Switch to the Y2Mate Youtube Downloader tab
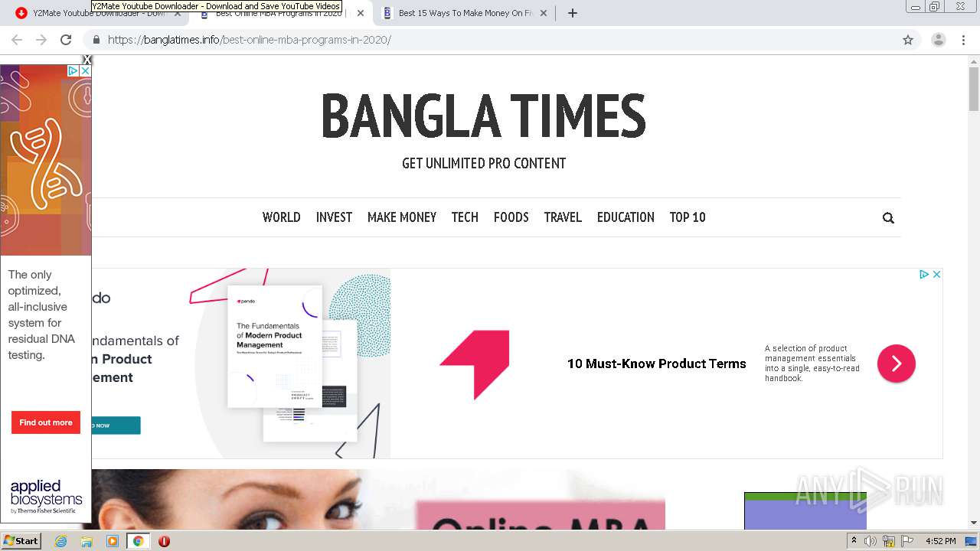 (98, 13)
